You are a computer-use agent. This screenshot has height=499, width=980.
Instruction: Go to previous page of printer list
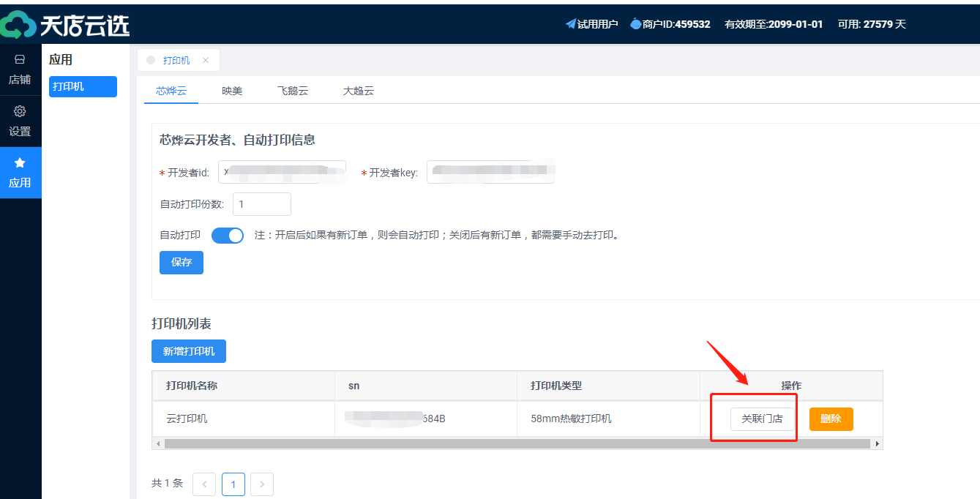(x=204, y=484)
